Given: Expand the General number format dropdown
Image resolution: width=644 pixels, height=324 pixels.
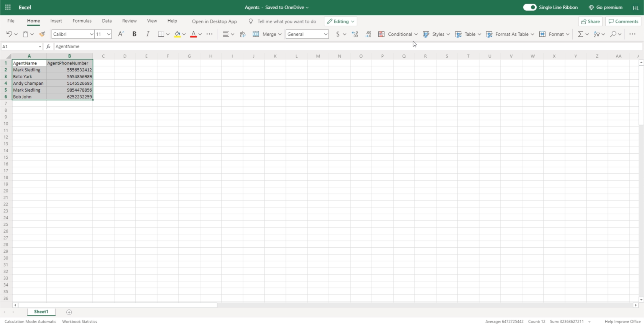Looking at the screenshot, I should 325,34.
